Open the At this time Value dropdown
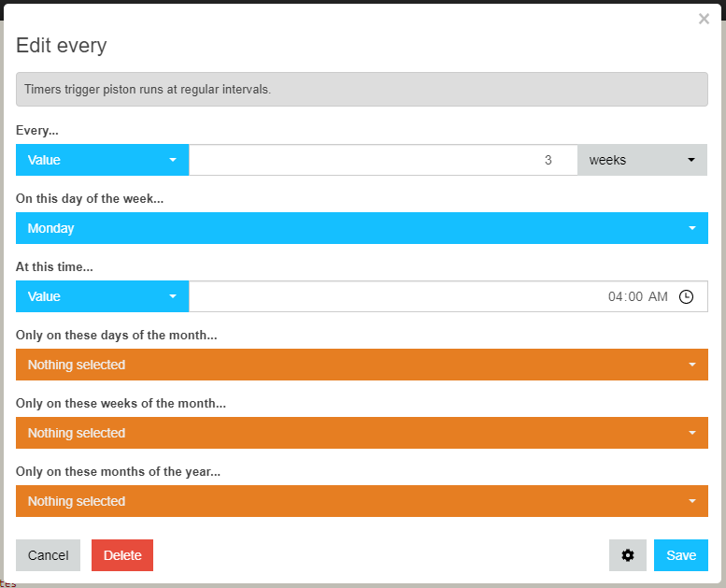The width and height of the screenshot is (726, 588). pos(103,296)
